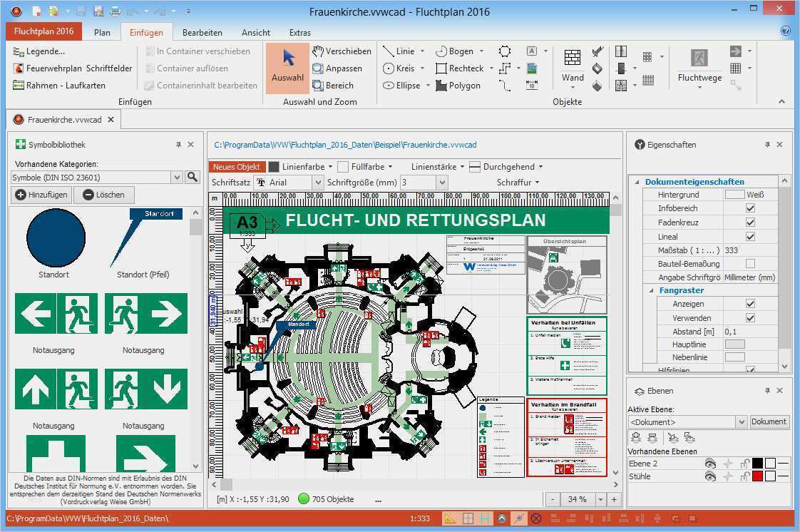Viewport: 800px width, 532px height.
Task: Click the text box A tool in Objekte
Action: pos(532,51)
